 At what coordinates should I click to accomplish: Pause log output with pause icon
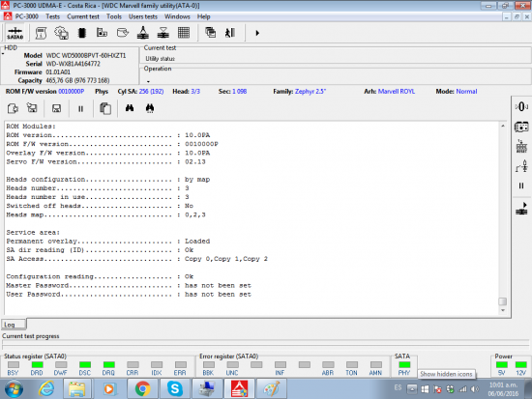click(x=80, y=109)
